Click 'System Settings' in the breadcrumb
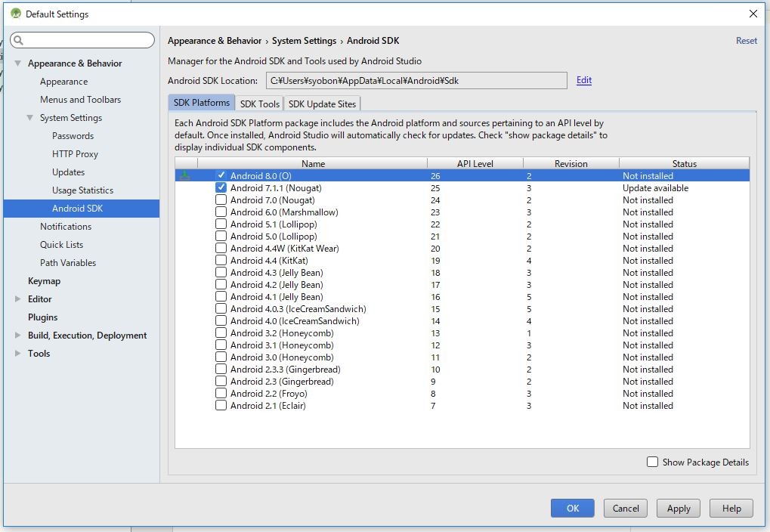The height and width of the screenshot is (532, 770). [x=304, y=41]
